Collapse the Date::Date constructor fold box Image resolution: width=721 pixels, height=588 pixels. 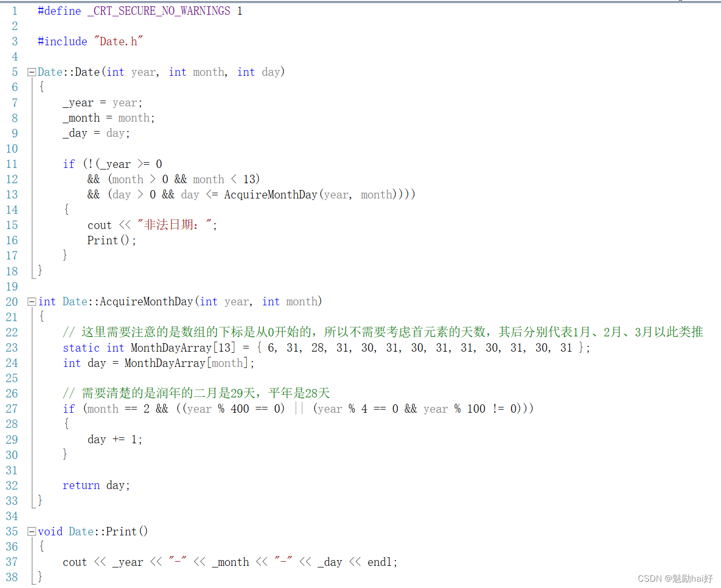point(32,72)
